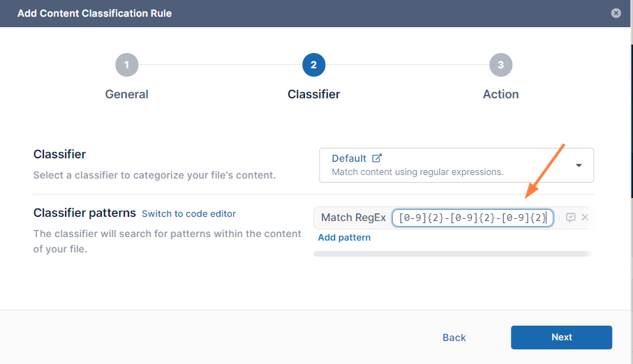Click the comment icon beside the regex pattern
Viewport: 633px width, 364px height.
(x=570, y=218)
